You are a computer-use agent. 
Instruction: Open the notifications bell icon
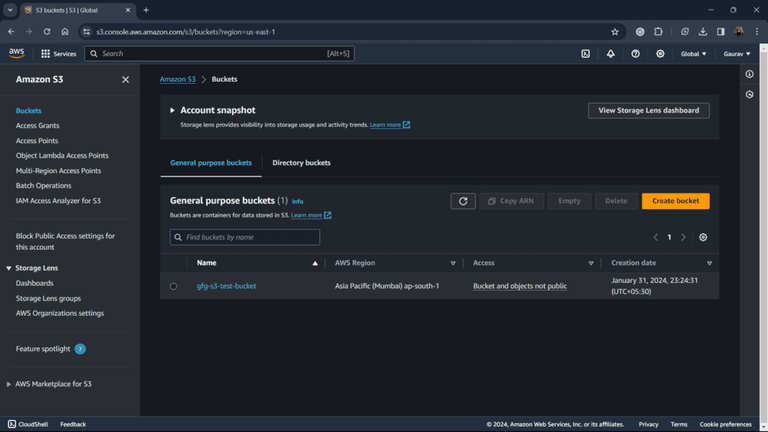[x=610, y=54]
